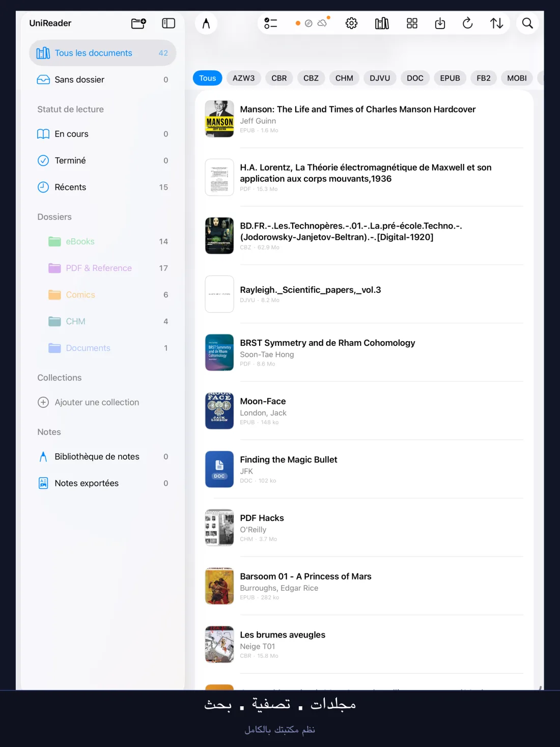Open the annotation compass tool
560x747 pixels.
tap(206, 23)
